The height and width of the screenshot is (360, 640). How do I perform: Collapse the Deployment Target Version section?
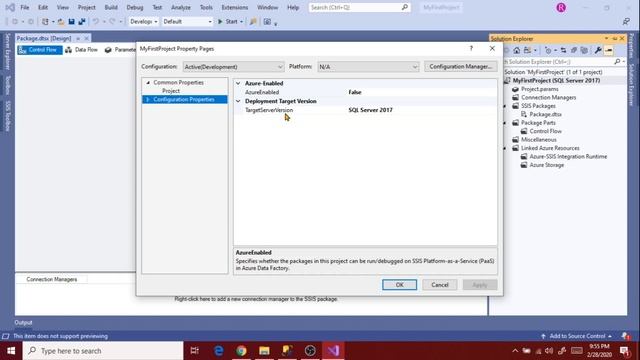[238, 101]
